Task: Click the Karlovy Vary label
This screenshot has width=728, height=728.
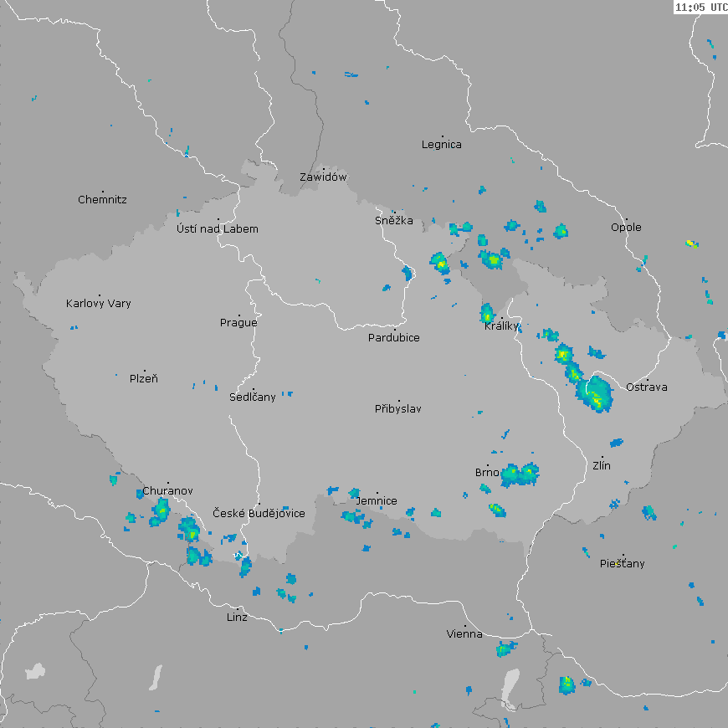Action: coord(99,304)
